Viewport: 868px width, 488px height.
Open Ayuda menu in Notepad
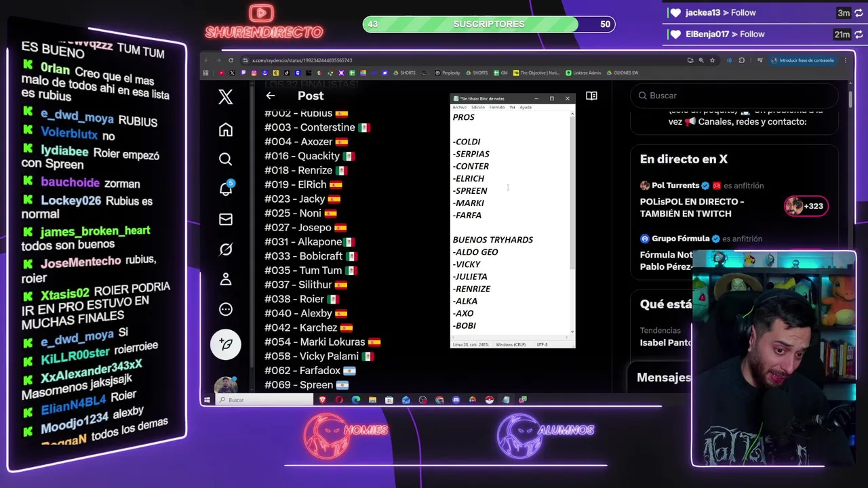tap(526, 107)
